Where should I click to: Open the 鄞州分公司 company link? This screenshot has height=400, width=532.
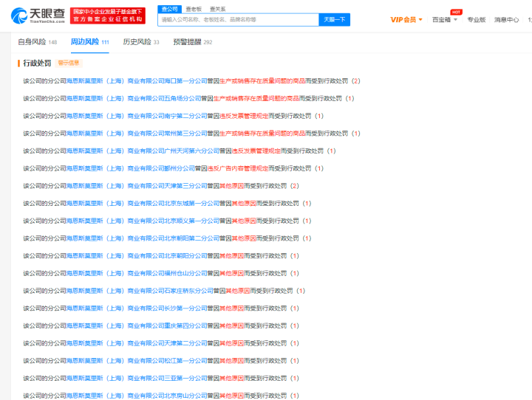[131, 168]
